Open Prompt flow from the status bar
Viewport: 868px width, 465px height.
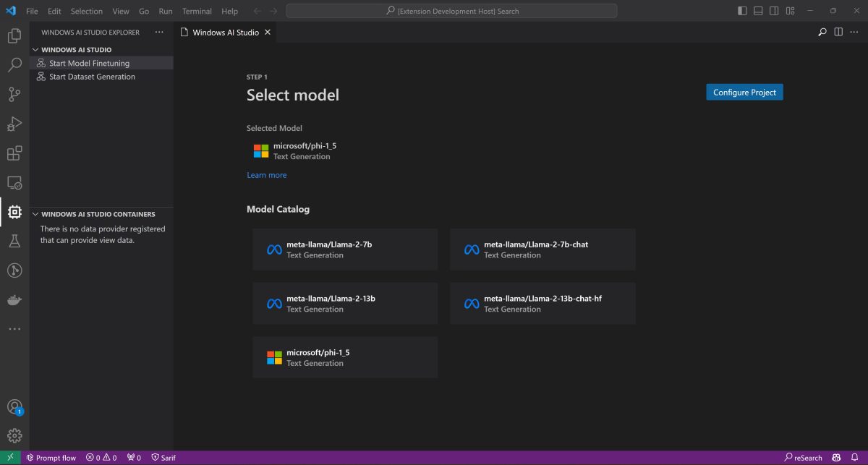[51, 457]
